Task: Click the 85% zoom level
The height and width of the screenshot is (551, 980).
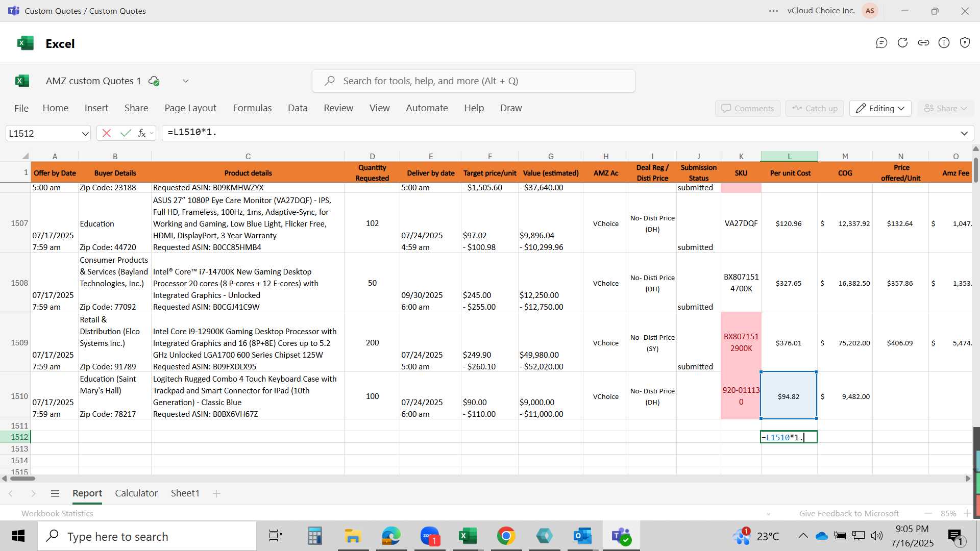Action: coord(948,513)
